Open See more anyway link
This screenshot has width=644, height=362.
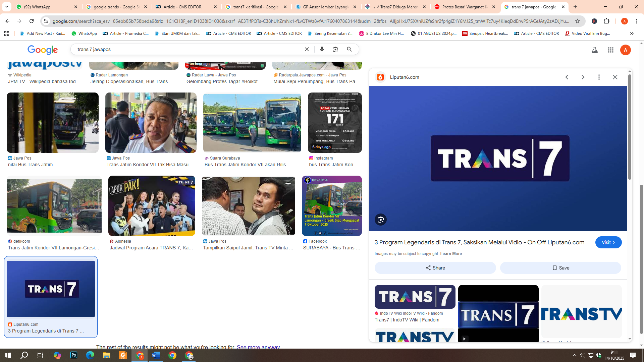[258, 347]
